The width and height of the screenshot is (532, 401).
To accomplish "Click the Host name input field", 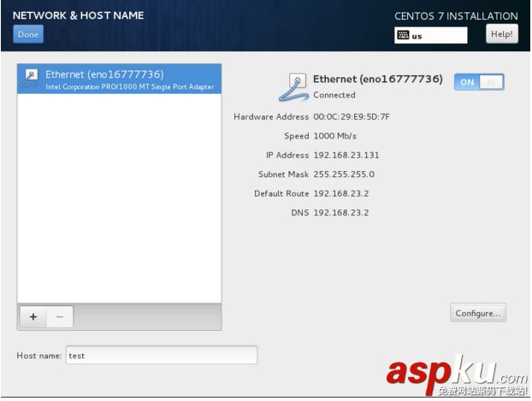I will click(162, 355).
